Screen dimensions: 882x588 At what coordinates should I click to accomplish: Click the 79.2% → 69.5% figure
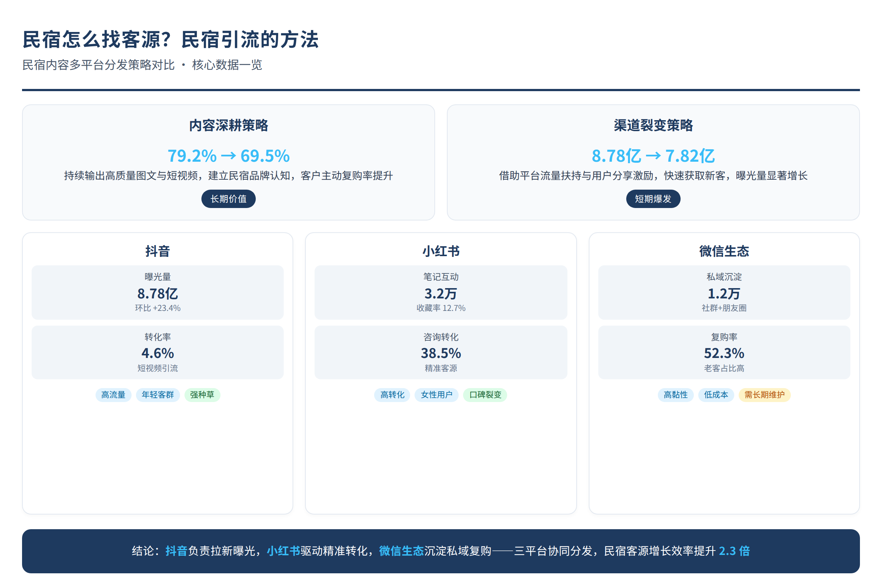coord(228,155)
